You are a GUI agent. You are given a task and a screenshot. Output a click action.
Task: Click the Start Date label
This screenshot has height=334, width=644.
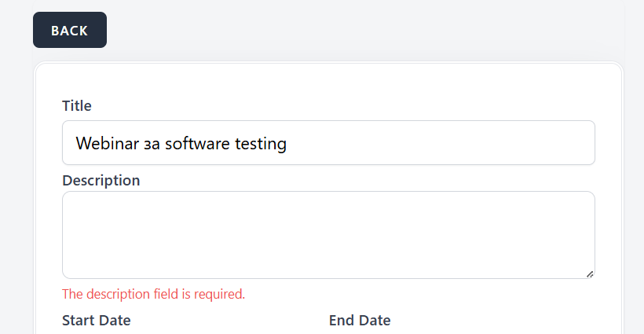96,320
